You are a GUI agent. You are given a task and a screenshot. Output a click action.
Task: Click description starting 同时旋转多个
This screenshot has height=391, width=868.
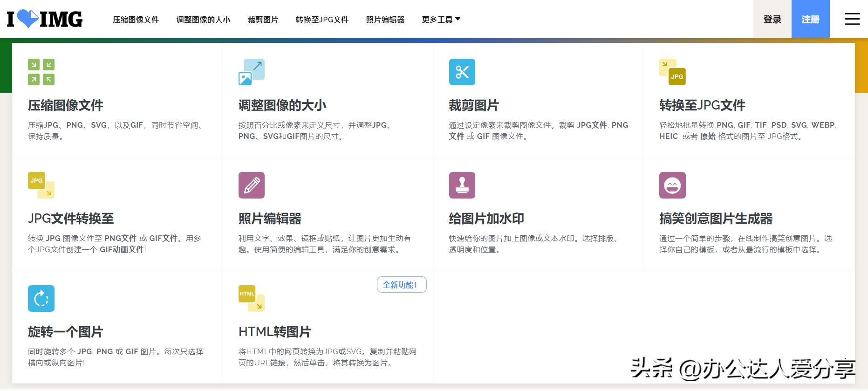(116, 357)
